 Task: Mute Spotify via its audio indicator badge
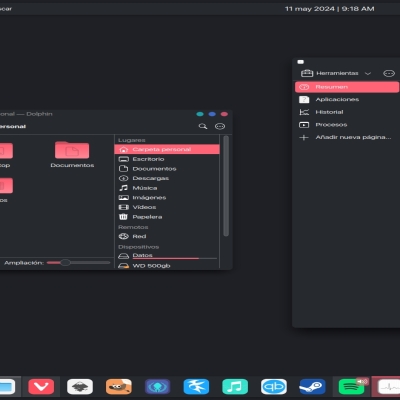click(x=362, y=381)
